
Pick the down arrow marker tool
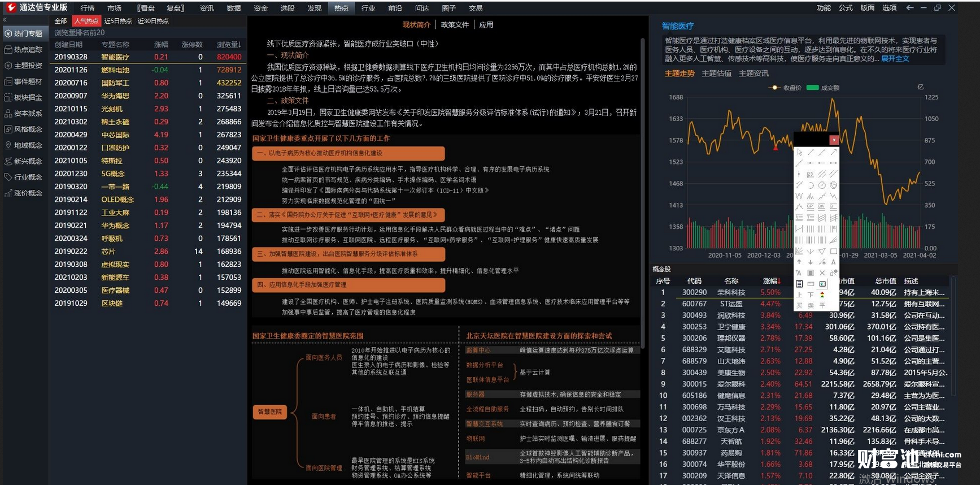pyautogui.click(x=811, y=262)
